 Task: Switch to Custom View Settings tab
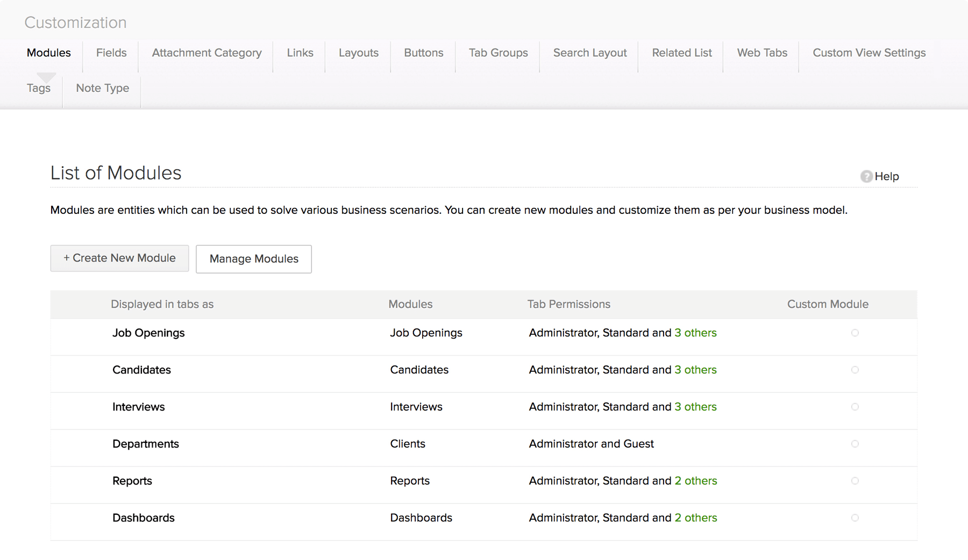(869, 53)
